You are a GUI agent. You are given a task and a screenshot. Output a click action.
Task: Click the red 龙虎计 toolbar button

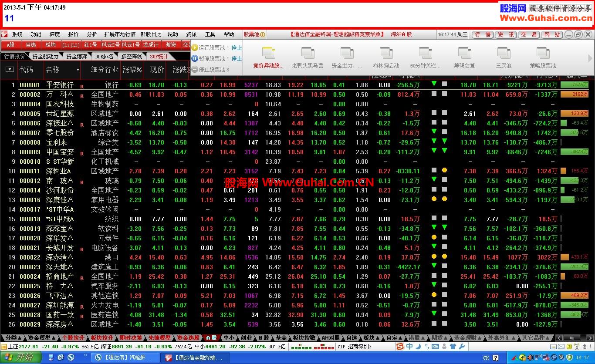tap(151, 45)
